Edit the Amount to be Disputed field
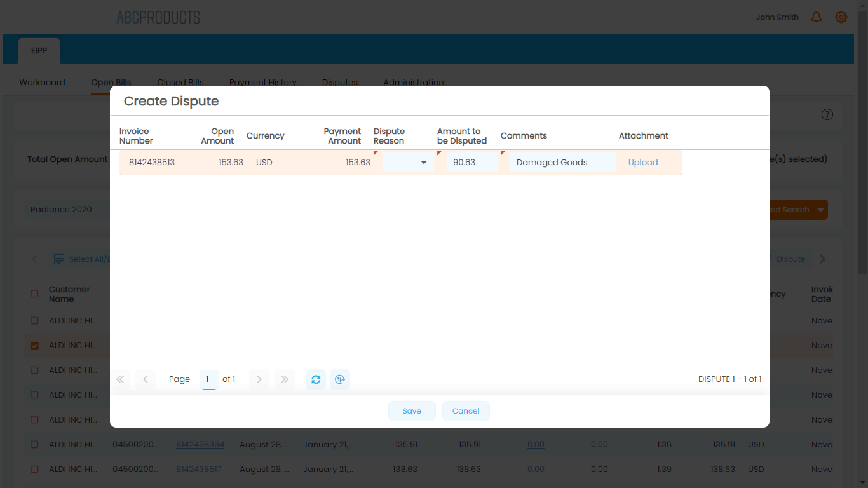Viewport: 868px width, 488px height. (x=471, y=162)
